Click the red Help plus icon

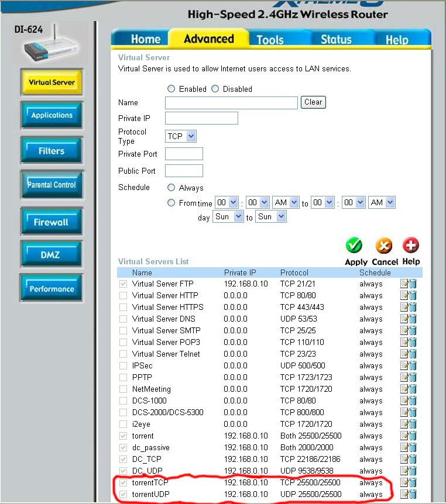tap(411, 245)
